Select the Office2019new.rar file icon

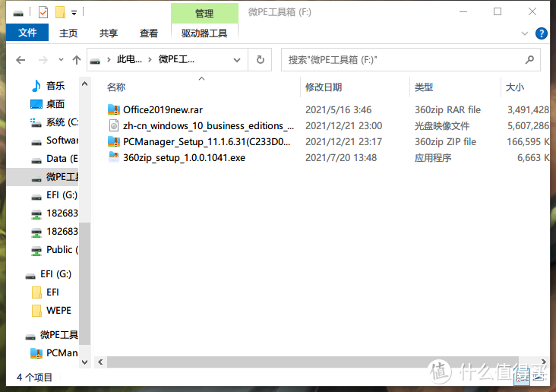tap(114, 109)
